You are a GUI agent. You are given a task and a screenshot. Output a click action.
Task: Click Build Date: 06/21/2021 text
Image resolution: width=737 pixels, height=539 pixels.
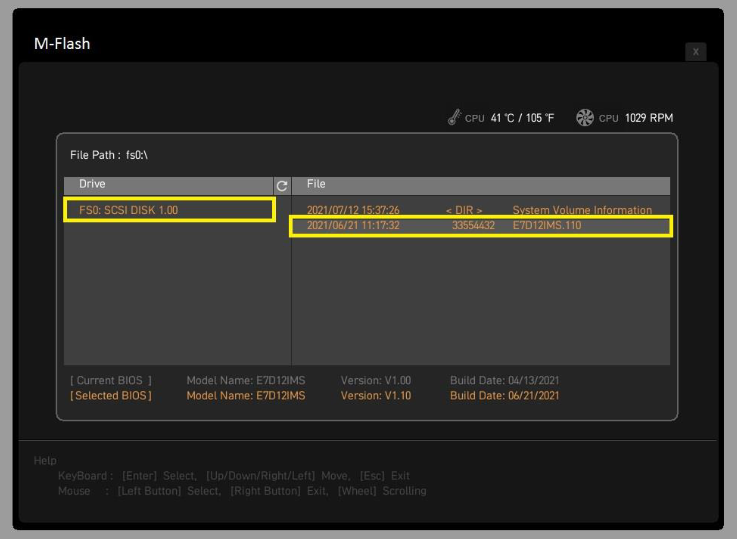504,396
